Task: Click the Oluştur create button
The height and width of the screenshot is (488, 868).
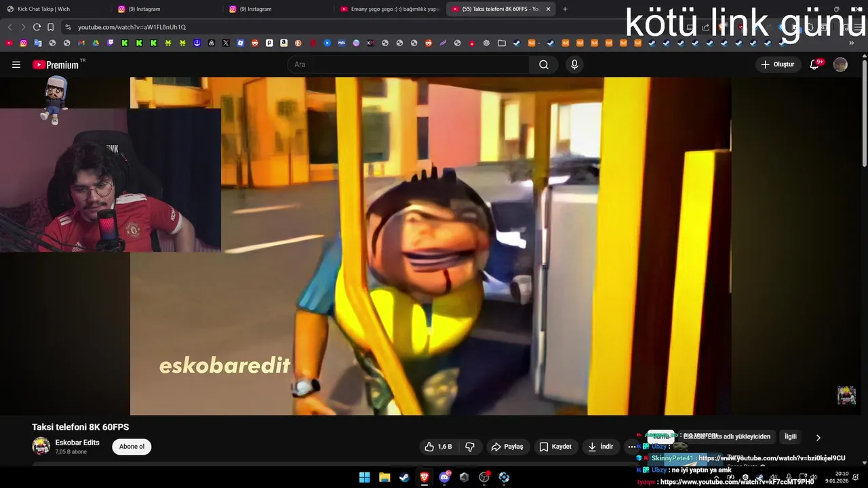Action: [778, 64]
